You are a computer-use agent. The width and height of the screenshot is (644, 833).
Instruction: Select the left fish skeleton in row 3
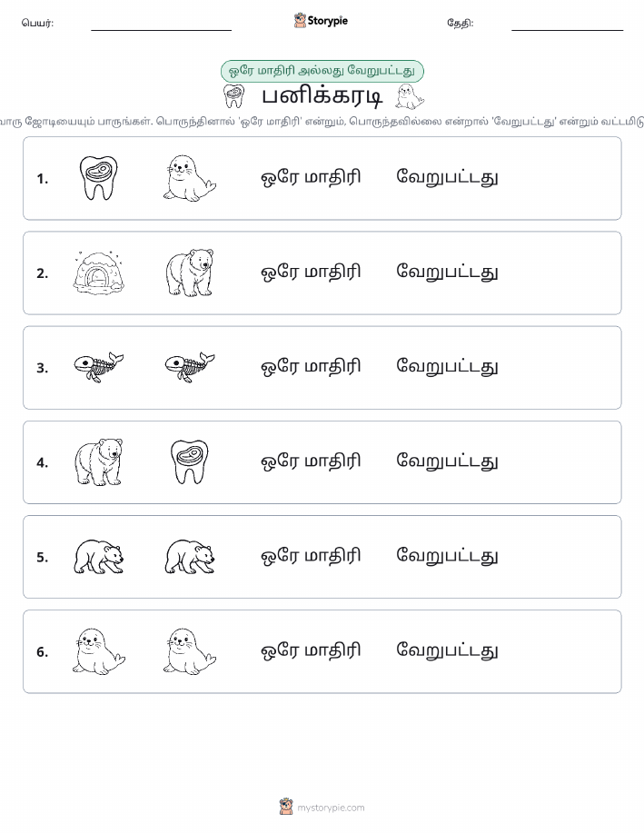(x=98, y=367)
